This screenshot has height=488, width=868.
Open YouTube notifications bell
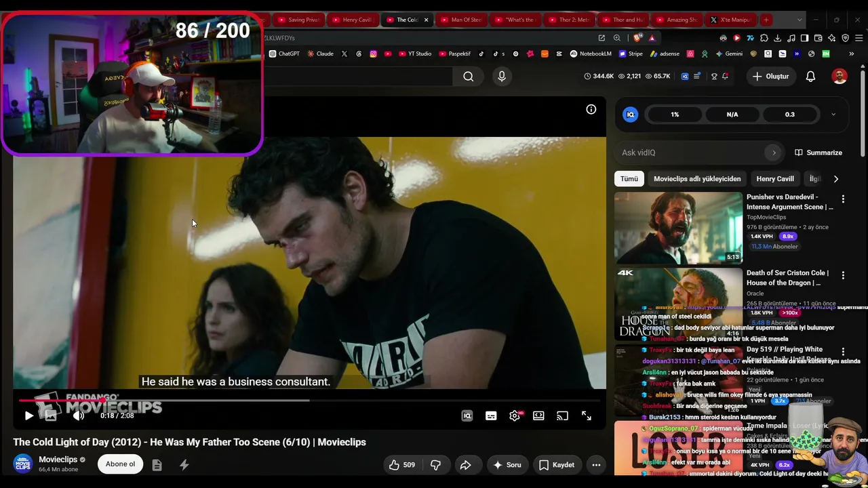[x=810, y=77]
